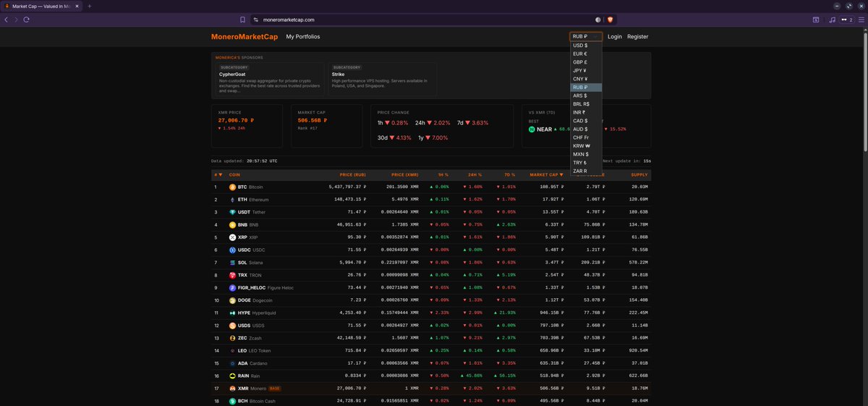Image resolution: width=868 pixels, height=406 pixels.
Task: Click the Rain coin logo icon
Action: [x=232, y=376]
